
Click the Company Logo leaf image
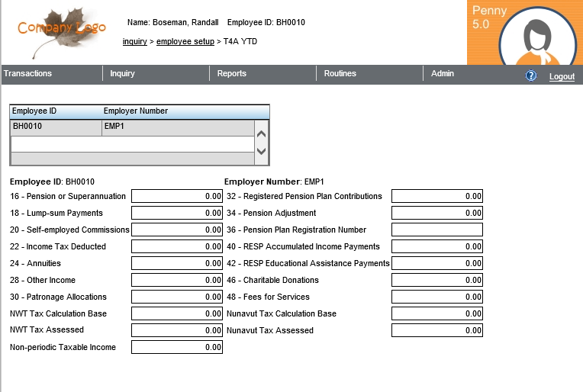click(61, 31)
